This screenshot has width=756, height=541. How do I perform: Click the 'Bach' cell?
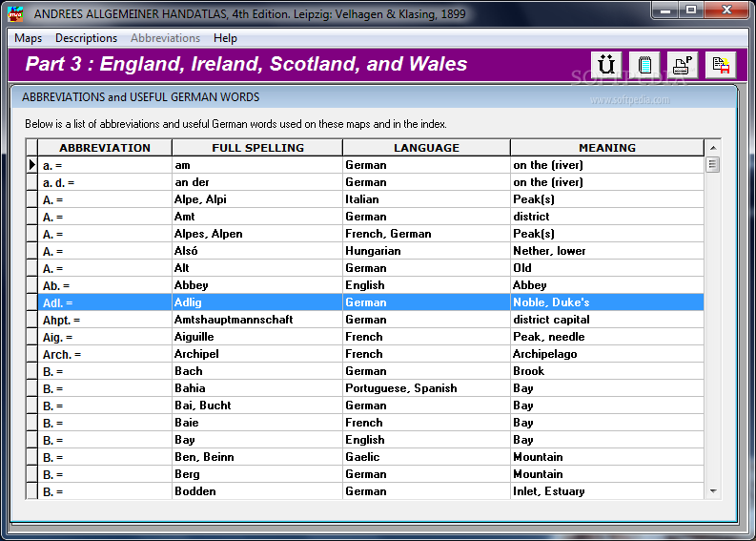click(257, 371)
